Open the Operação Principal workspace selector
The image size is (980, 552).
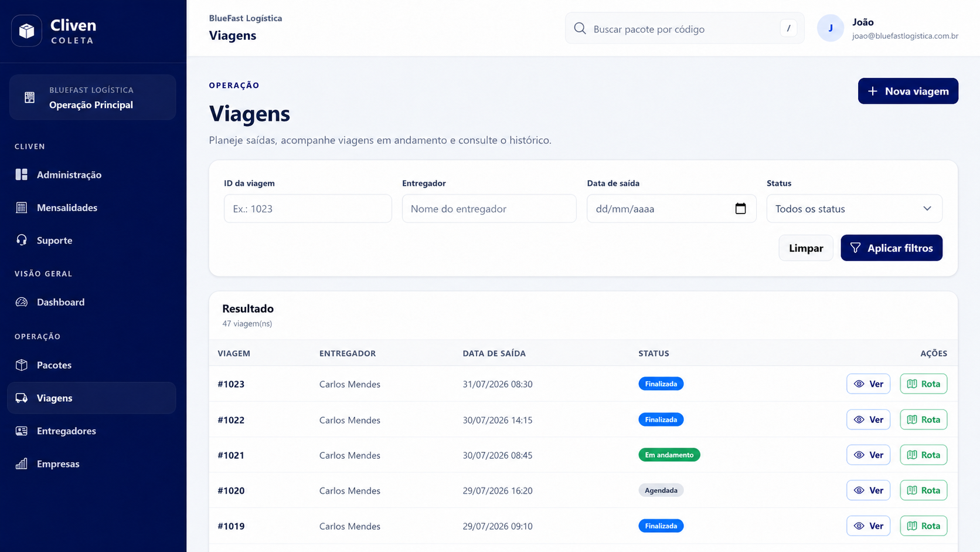[93, 97]
